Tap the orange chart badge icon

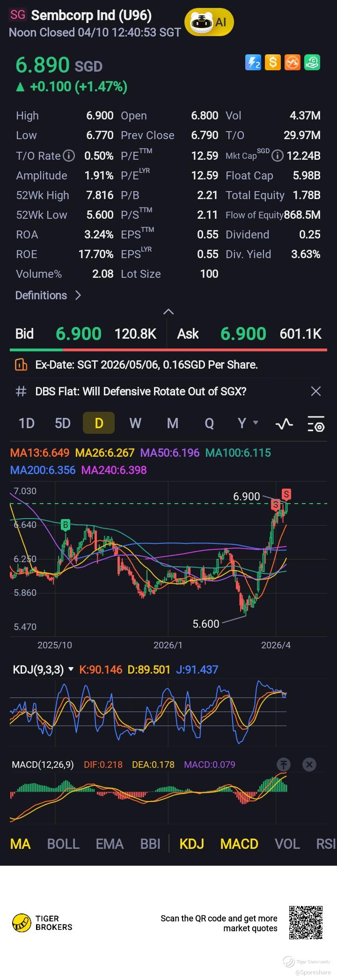292,62
